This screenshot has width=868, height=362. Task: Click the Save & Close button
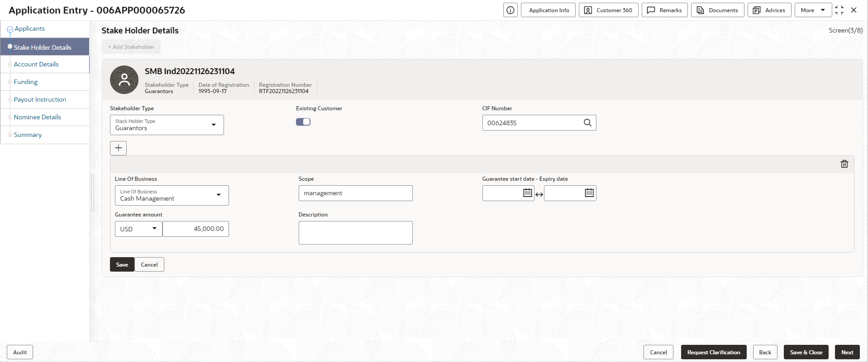coord(806,352)
